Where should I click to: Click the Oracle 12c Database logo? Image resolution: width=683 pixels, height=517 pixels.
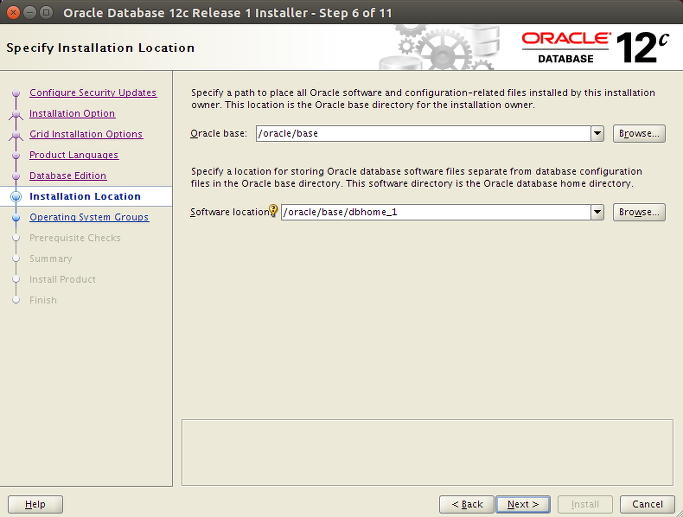tap(595, 47)
